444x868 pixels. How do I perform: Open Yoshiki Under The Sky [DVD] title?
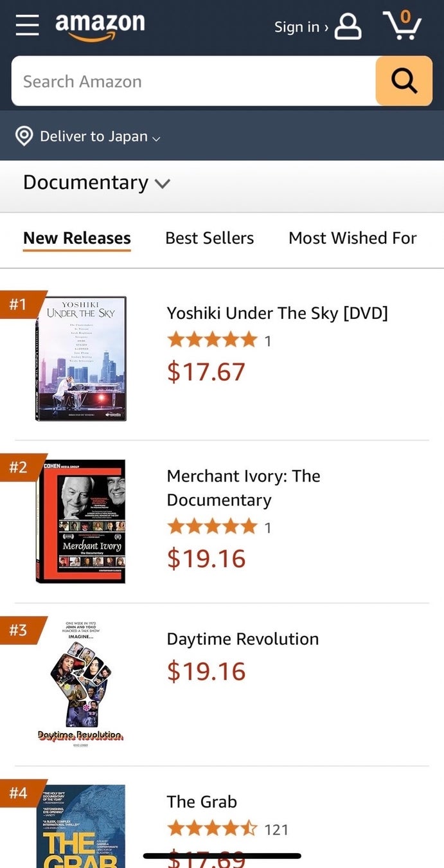(x=277, y=313)
